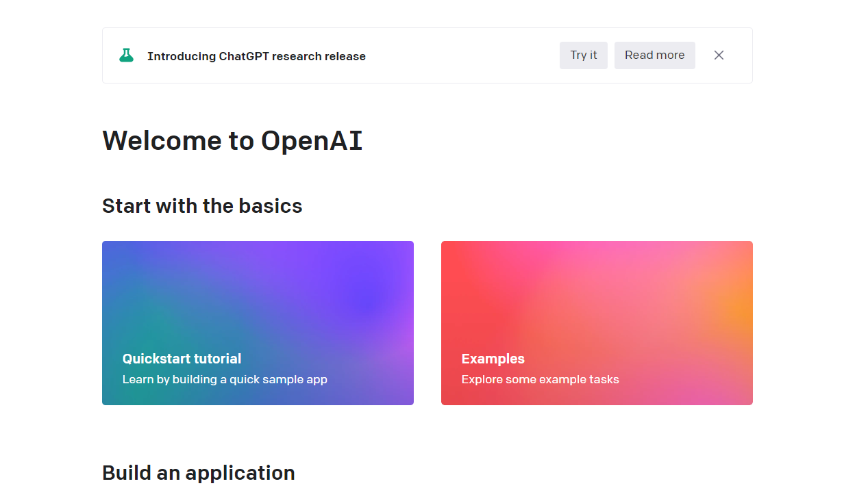
Task: Click the Welcome to OpenAI heading
Action: pos(232,141)
